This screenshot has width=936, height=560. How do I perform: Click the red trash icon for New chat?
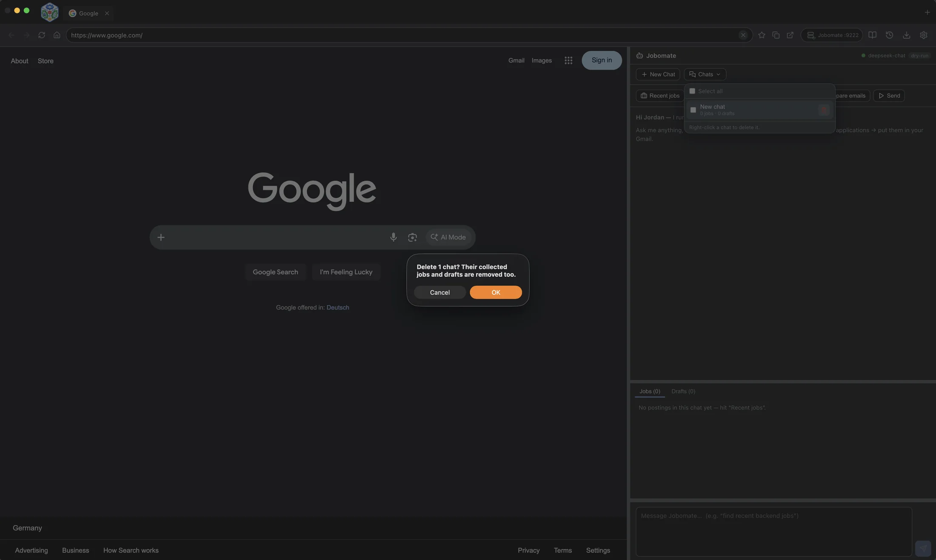click(824, 110)
